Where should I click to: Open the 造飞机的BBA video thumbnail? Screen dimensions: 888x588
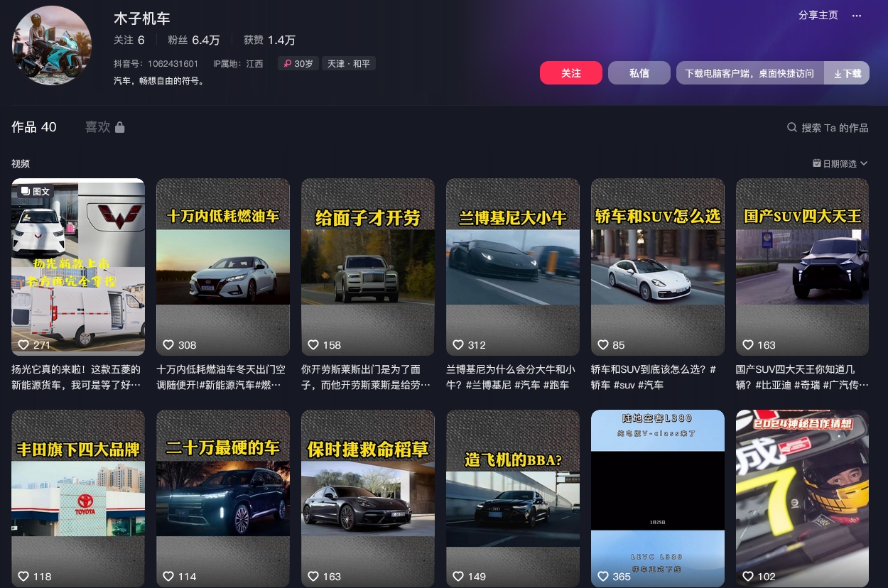(513, 499)
